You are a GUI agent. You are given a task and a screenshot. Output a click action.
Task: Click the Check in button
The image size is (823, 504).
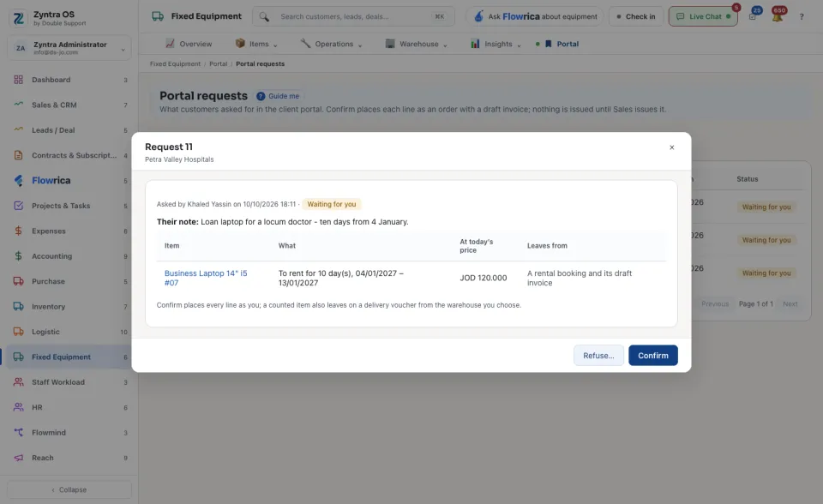(635, 17)
